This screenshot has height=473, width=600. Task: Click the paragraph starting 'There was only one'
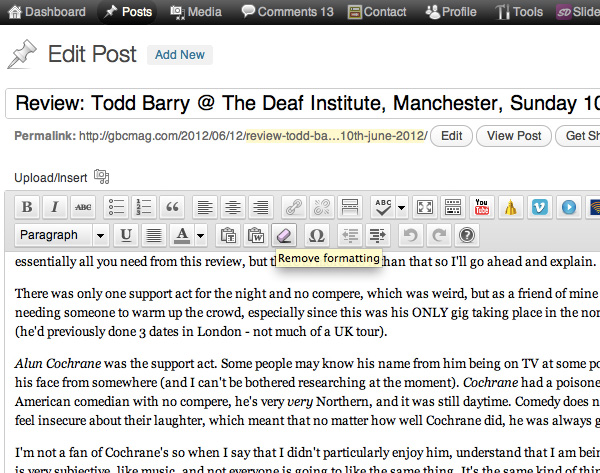coord(307,312)
